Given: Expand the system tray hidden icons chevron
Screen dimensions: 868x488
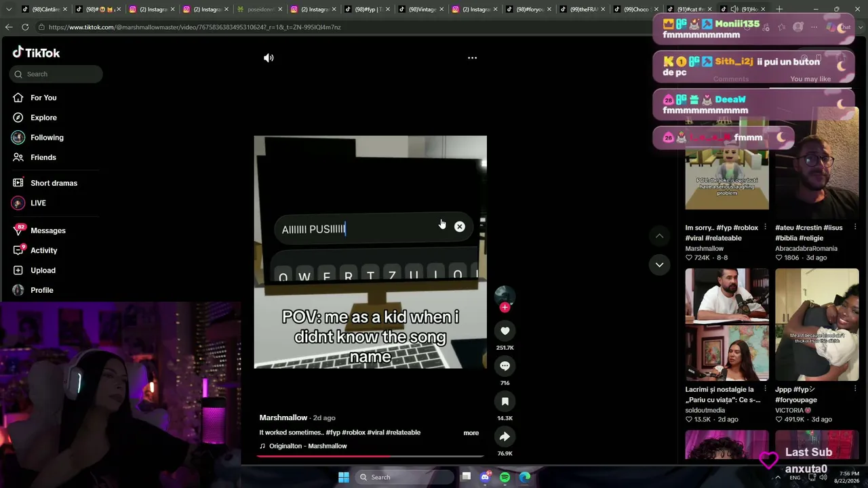Looking at the screenshot, I should coord(778,477).
